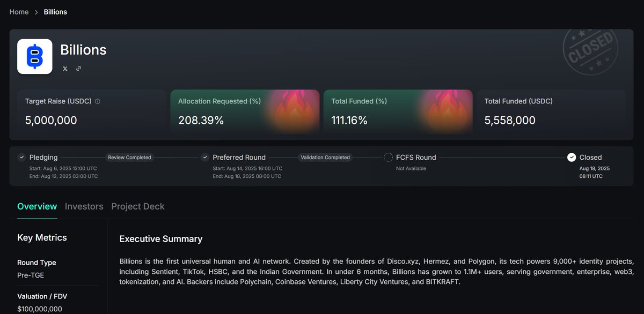Click the Closed stage label
This screenshot has height=314, width=644.
(591, 157)
